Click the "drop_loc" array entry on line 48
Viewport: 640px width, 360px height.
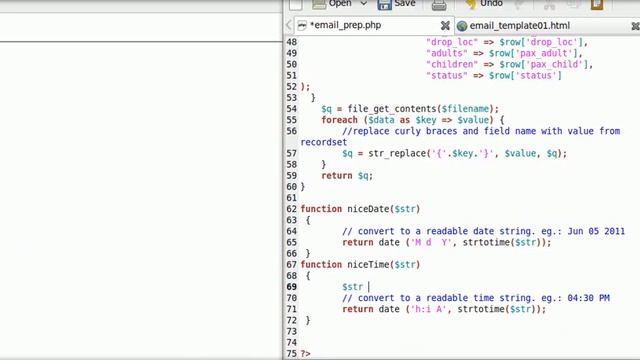tap(507, 42)
